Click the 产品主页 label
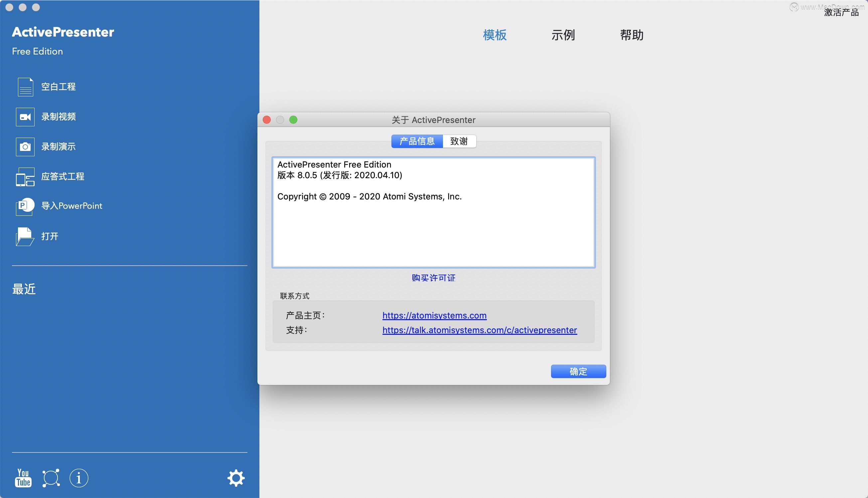868x498 pixels. click(x=305, y=315)
